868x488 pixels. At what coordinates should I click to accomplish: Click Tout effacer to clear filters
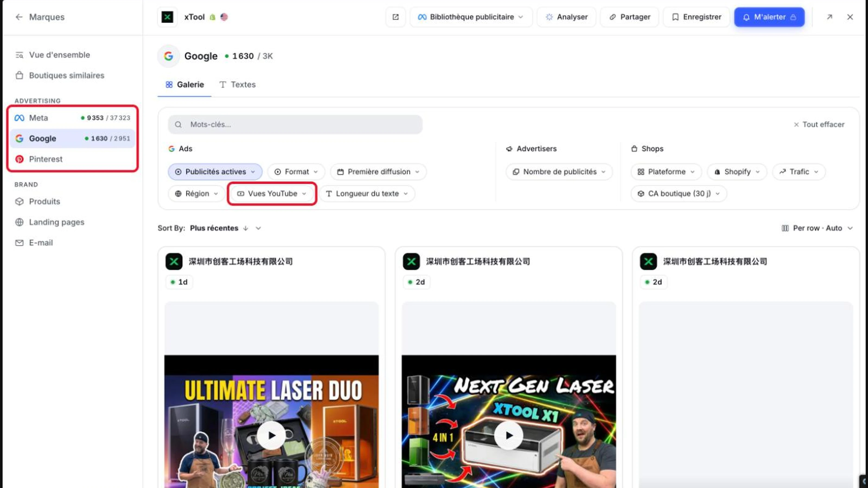[x=819, y=125]
